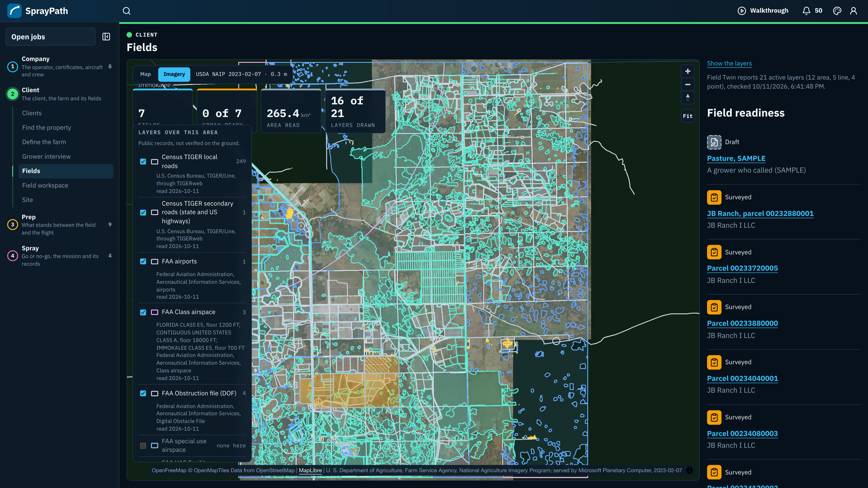Click the Draft status icon

point(714,142)
